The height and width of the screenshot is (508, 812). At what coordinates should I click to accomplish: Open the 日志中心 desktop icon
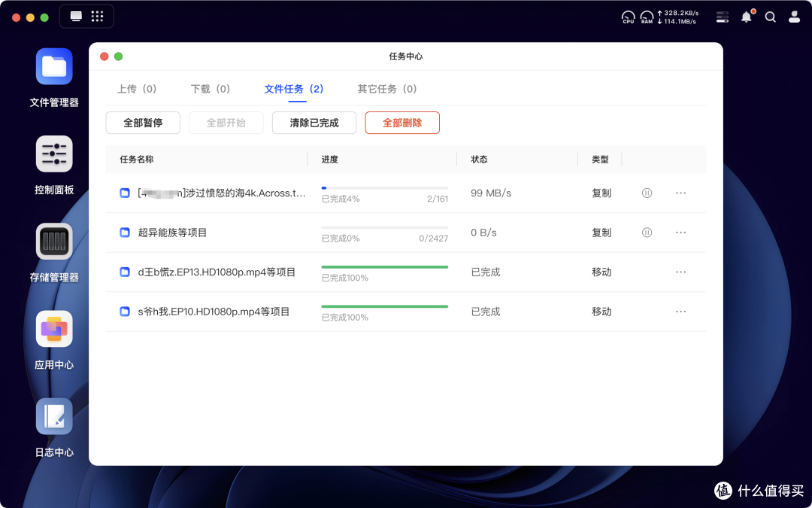[x=54, y=416]
